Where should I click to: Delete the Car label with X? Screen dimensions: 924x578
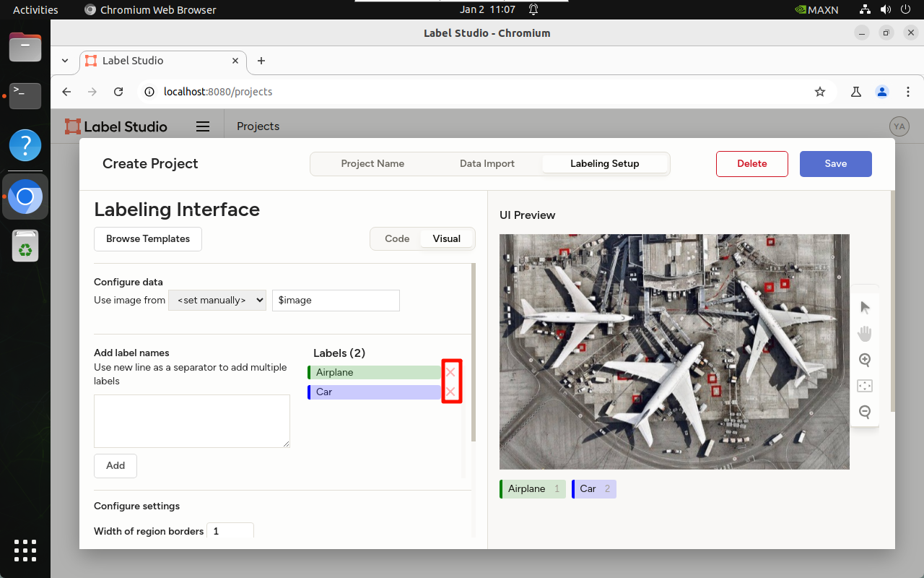click(450, 392)
